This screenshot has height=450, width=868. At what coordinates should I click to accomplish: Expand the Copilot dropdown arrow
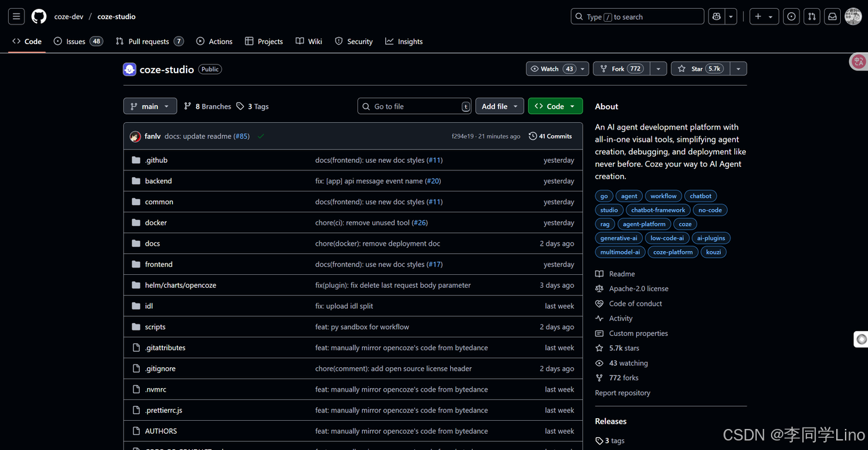coord(731,16)
